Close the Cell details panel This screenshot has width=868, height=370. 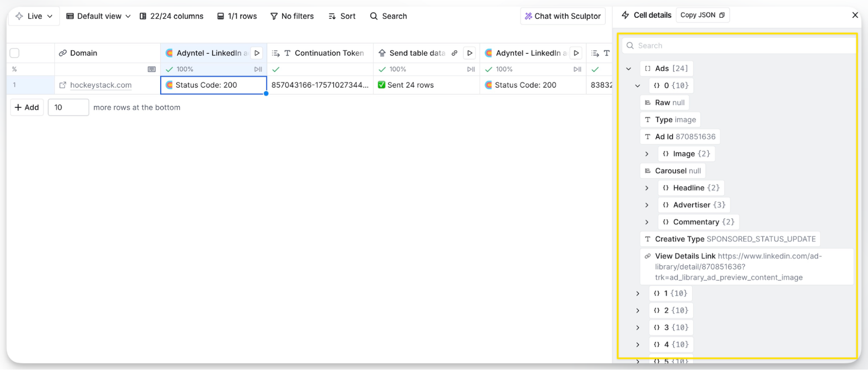pos(855,15)
